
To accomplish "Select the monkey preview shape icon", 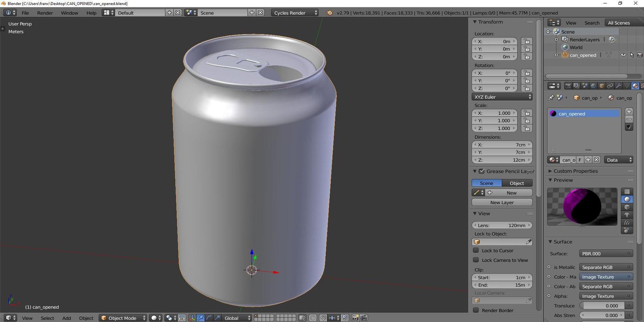I will (x=627, y=215).
